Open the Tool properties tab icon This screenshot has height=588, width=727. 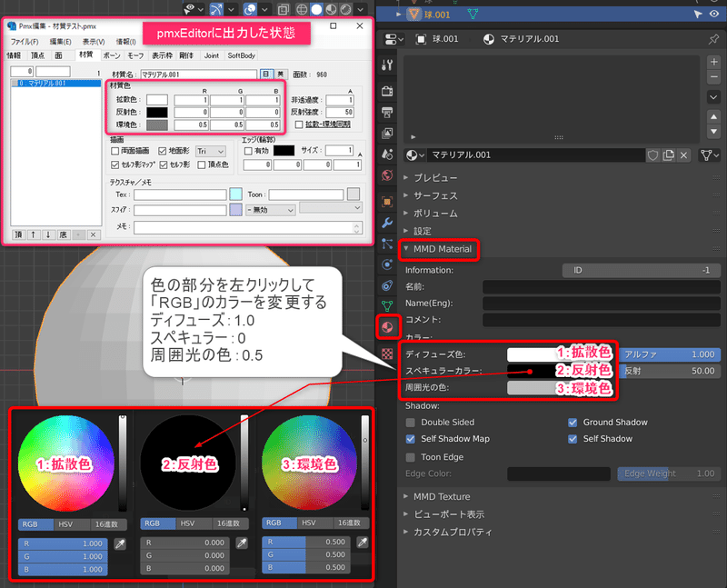point(387,65)
